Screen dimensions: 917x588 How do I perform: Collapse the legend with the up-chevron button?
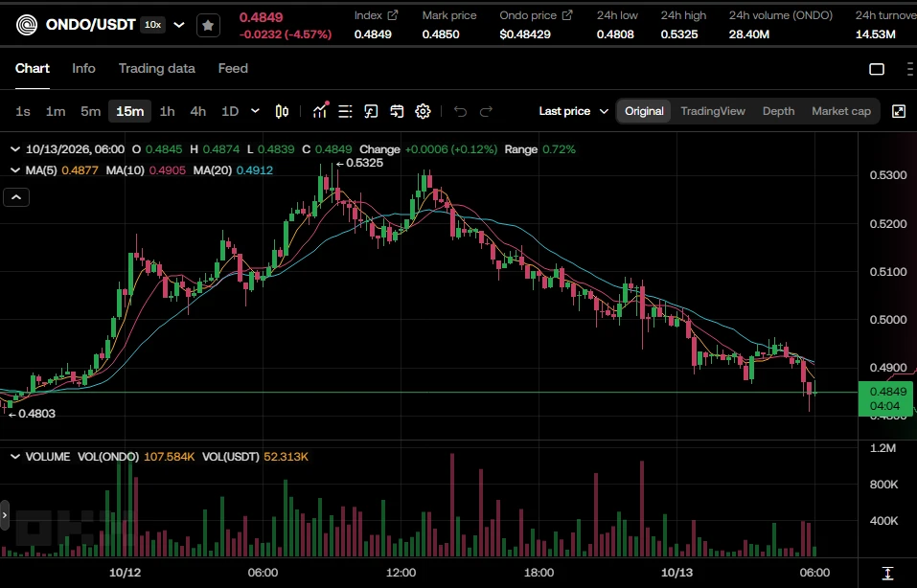click(x=16, y=197)
